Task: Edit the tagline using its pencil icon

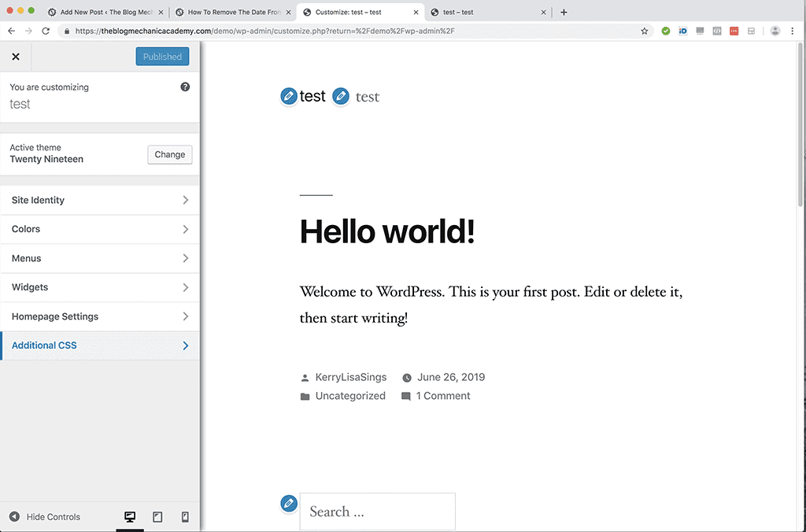Action: (341, 96)
